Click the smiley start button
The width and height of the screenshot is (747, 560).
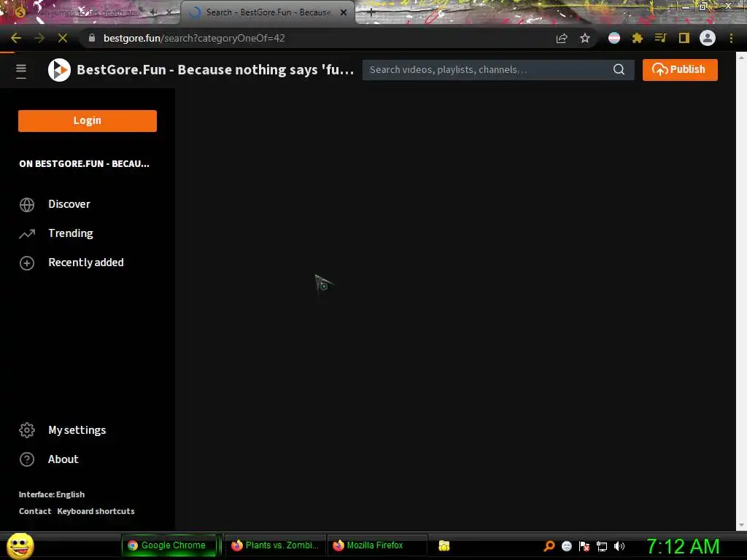click(20, 545)
